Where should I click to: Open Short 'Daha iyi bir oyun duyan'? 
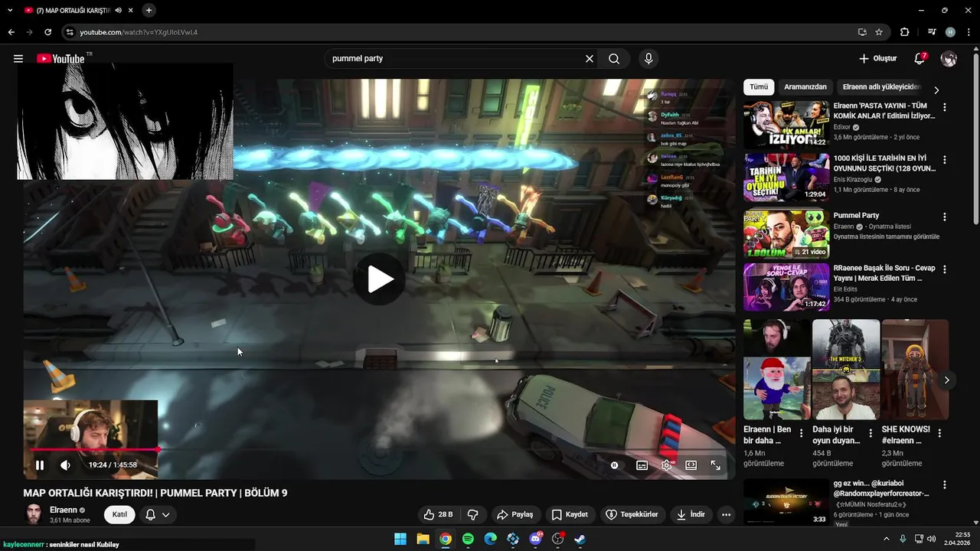(x=846, y=370)
